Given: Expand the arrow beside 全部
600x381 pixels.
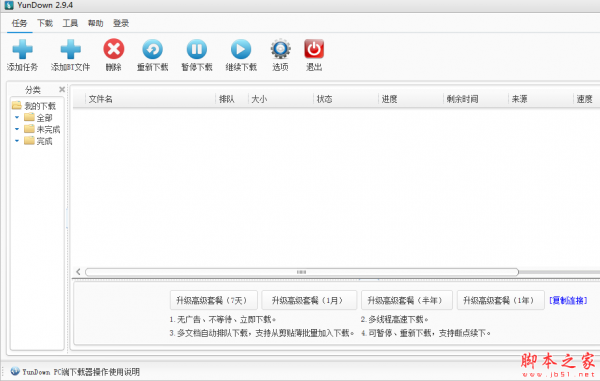Looking at the screenshot, I should (x=17, y=117).
